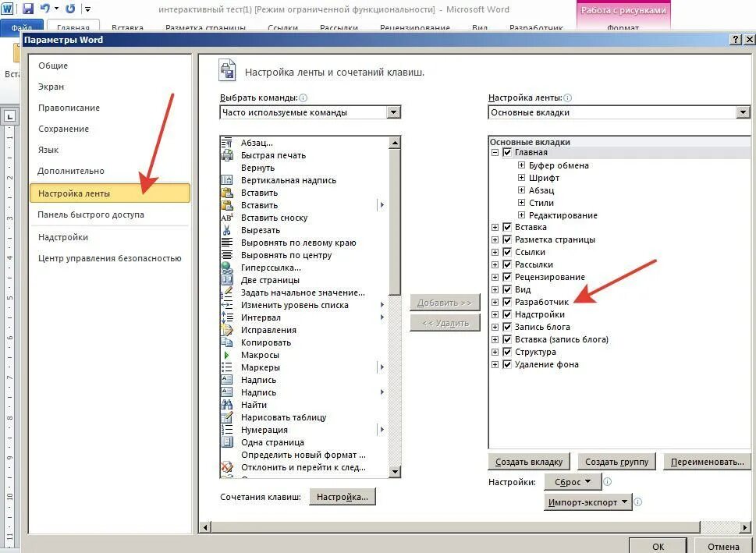Open Центр управления безопасностью category
756x553 pixels.
pyautogui.click(x=110, y=258)
